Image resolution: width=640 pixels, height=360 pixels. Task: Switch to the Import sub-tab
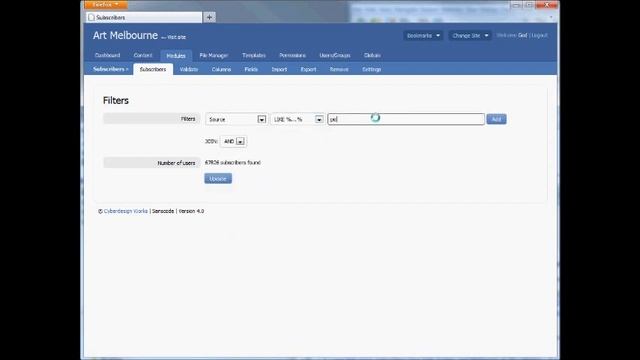[279, 69]
